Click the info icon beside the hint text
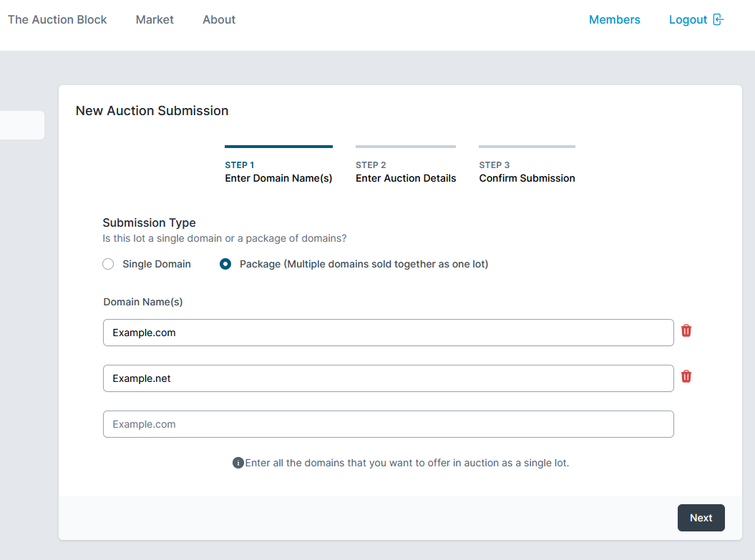This screenshot has height=560, width=755. [238, 463]
